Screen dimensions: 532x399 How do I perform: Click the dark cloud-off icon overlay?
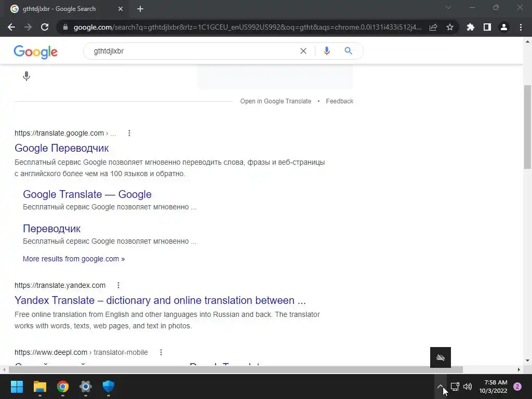click(441, 357)
